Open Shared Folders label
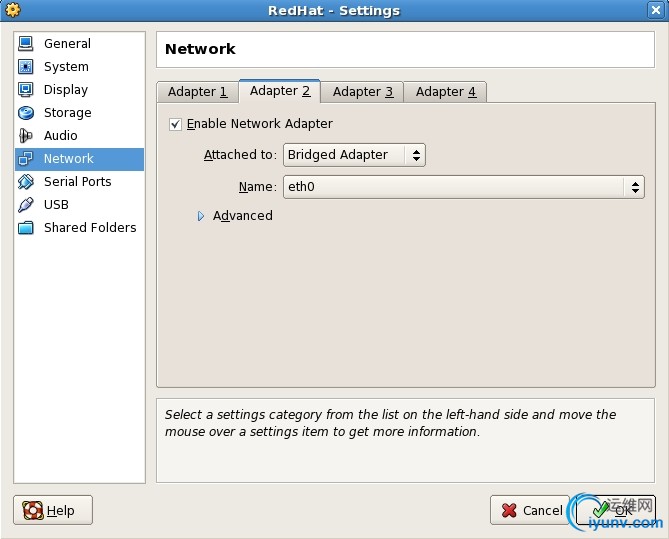Image resolution: width=669 pixels, height=539 pixels. 90,228
